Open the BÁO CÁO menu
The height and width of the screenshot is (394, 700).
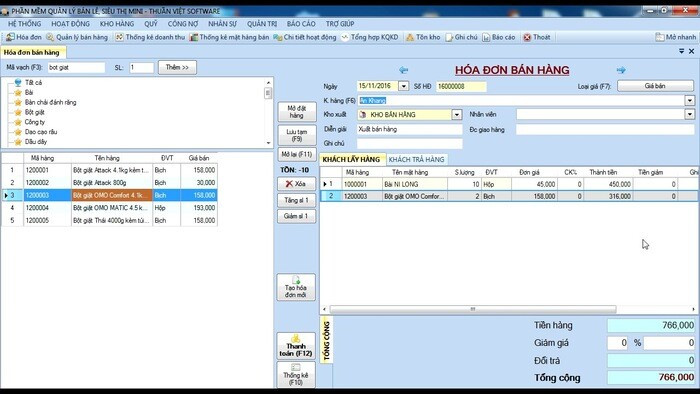click(301, 24)
